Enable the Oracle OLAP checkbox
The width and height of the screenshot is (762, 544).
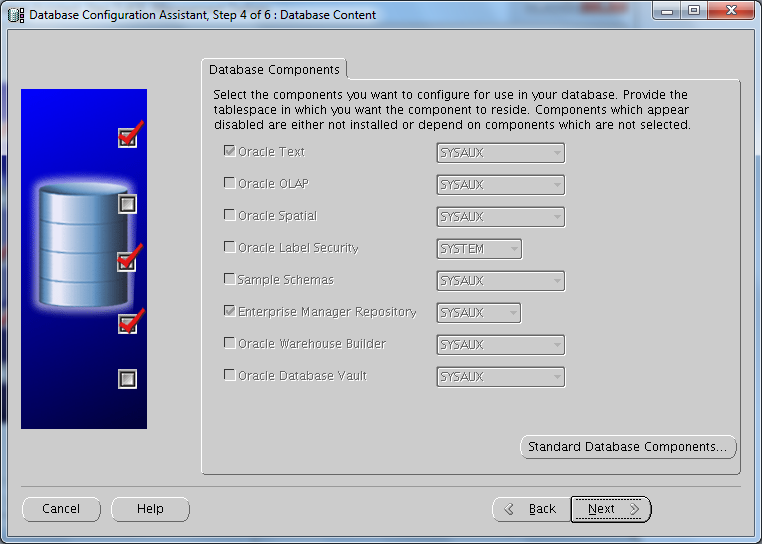pos(230,184)
